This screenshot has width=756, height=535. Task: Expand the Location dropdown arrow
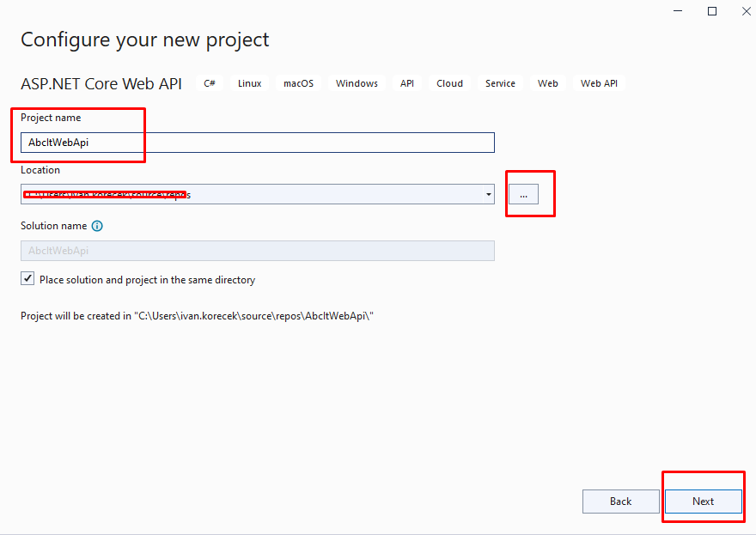488,194
